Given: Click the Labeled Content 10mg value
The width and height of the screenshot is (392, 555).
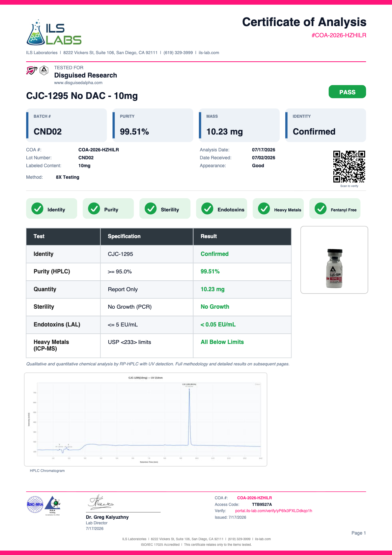Looking at the screenshot, I should [x=84, y=166].
